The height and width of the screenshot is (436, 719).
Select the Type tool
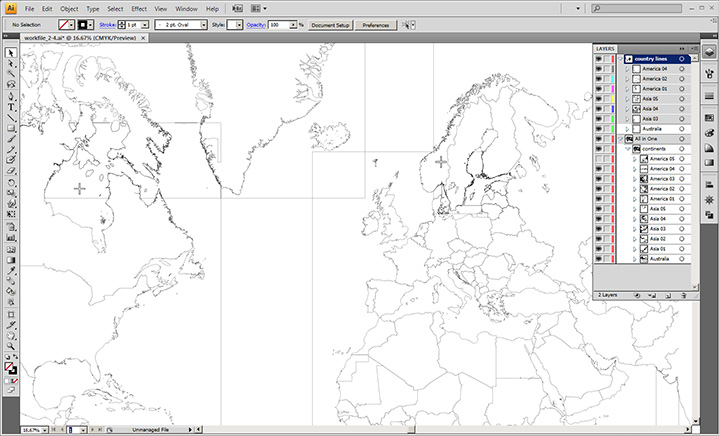point(11,106)
